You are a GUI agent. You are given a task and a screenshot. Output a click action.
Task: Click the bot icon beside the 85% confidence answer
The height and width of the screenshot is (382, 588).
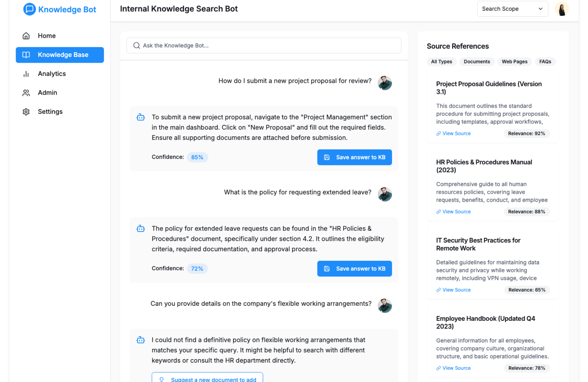tap(141, 117)
